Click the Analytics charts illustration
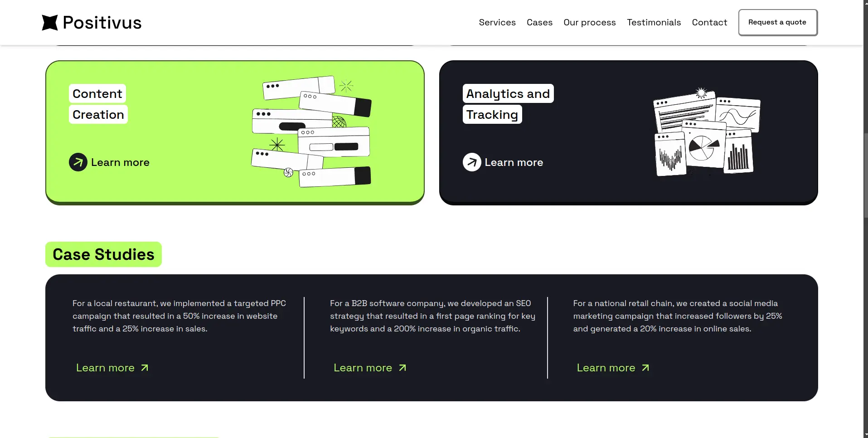The image size is (868, 438). [x=707, y=131]
